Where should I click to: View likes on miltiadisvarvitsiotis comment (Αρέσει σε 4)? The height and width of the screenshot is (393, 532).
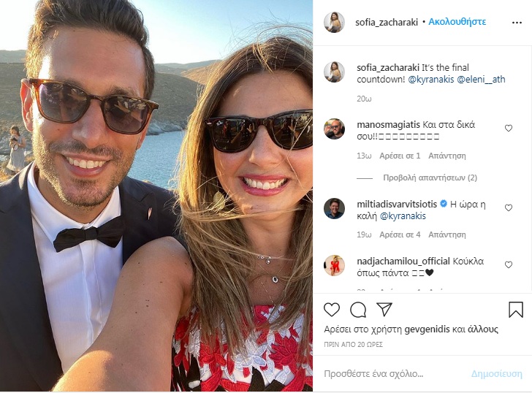click(400, 234)
